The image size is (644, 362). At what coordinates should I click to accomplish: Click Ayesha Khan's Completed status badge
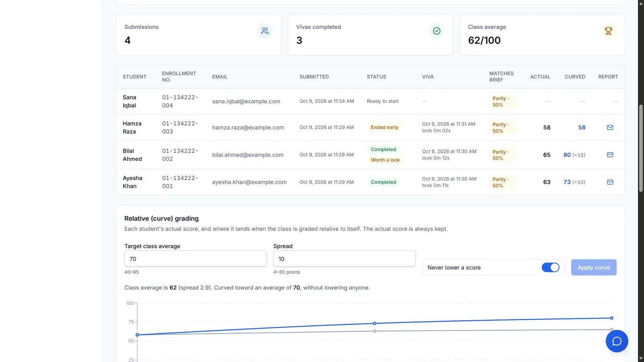[383, 182]
